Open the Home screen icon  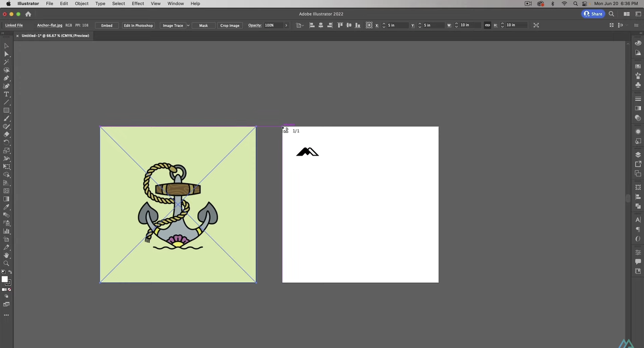tap(28, 14)
